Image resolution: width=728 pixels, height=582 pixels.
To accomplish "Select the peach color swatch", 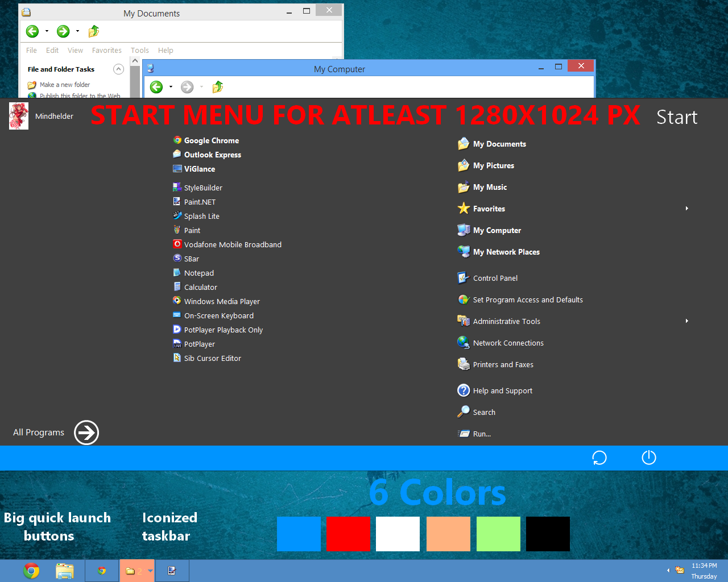I will tap(448, 534).
